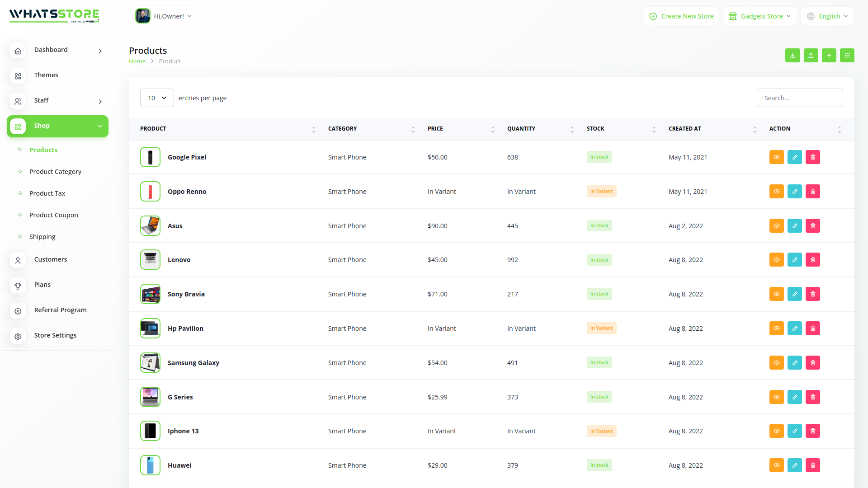Click the product search field

[x=799, y=98]
